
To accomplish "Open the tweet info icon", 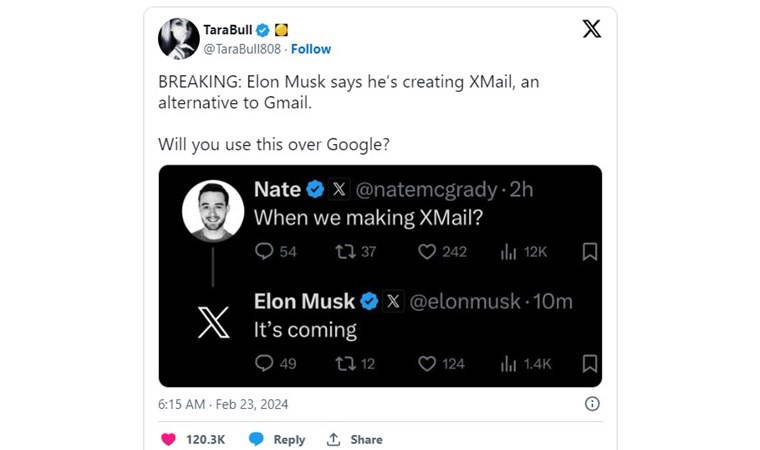I will click(x=592, y=404).
